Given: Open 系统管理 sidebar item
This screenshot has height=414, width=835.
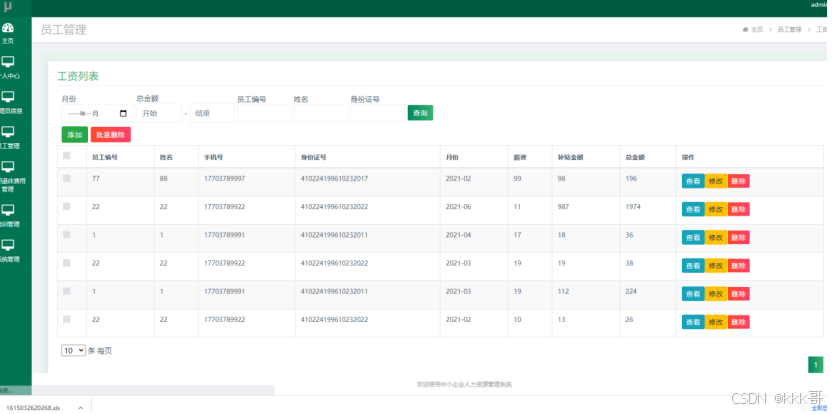Looking at the screenshot, I should [x=11, y=251].
